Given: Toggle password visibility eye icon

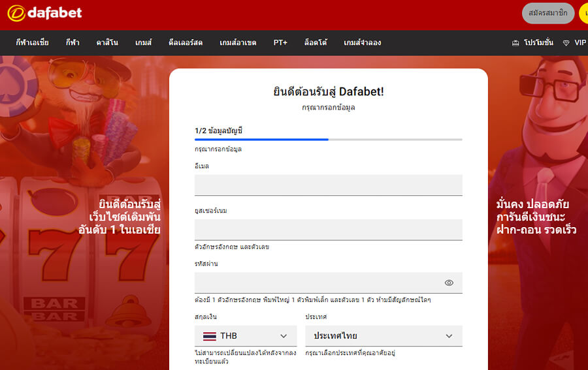Looking at the screenshot, I should (449, 283).
